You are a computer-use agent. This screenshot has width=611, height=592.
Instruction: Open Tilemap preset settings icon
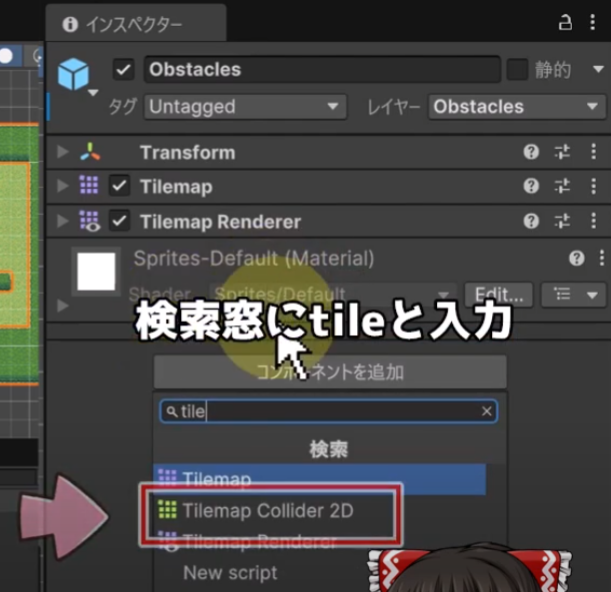(x=562, y=186)
